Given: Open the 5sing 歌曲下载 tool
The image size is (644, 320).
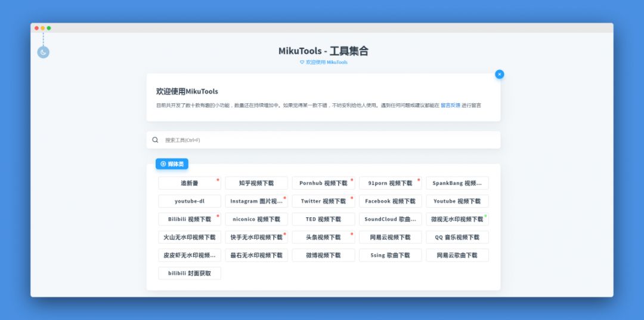Looking at the screenshot, I should click(390, 255).
